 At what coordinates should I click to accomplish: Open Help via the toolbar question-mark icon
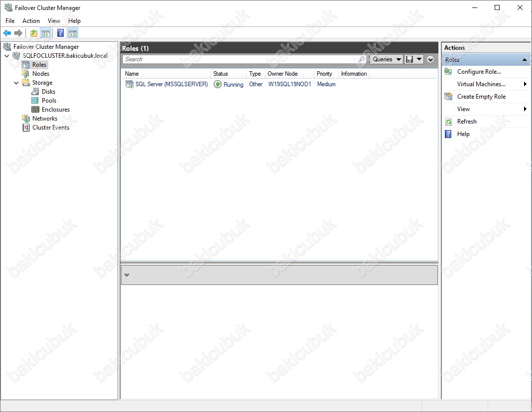[60, 33]
